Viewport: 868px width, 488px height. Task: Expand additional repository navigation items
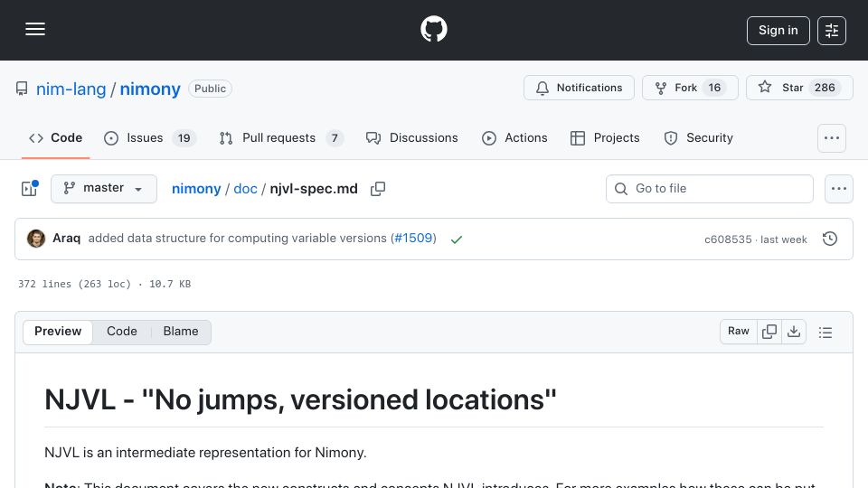point(832,138)
